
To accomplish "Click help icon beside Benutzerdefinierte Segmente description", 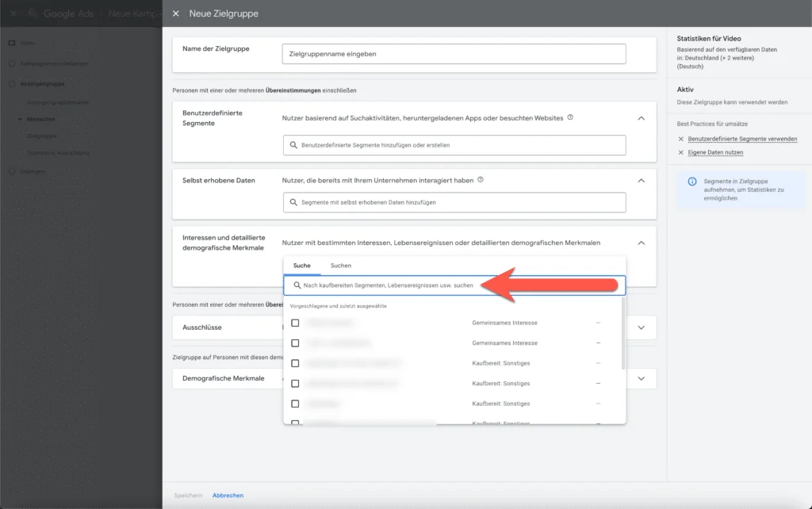I will [x=570, y=117].
